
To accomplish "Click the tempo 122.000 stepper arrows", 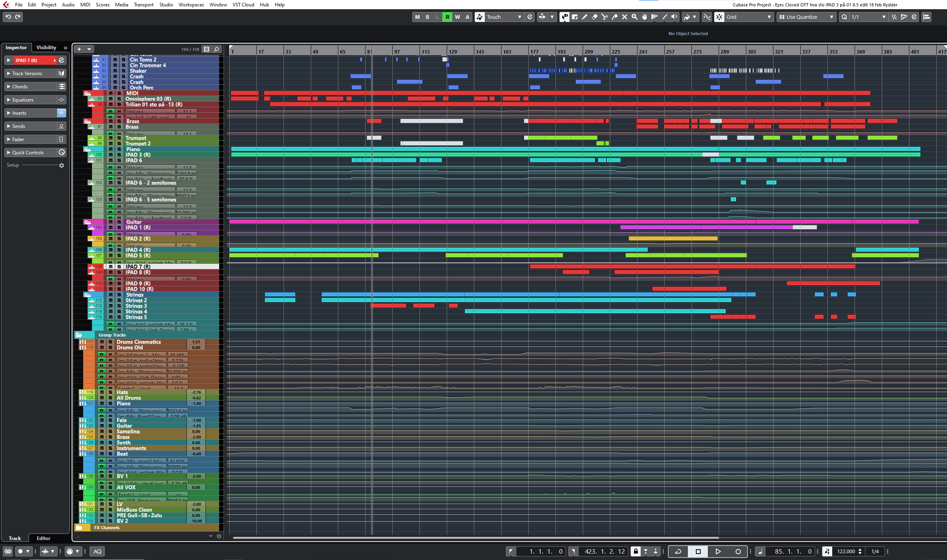I will click(860, 552).
